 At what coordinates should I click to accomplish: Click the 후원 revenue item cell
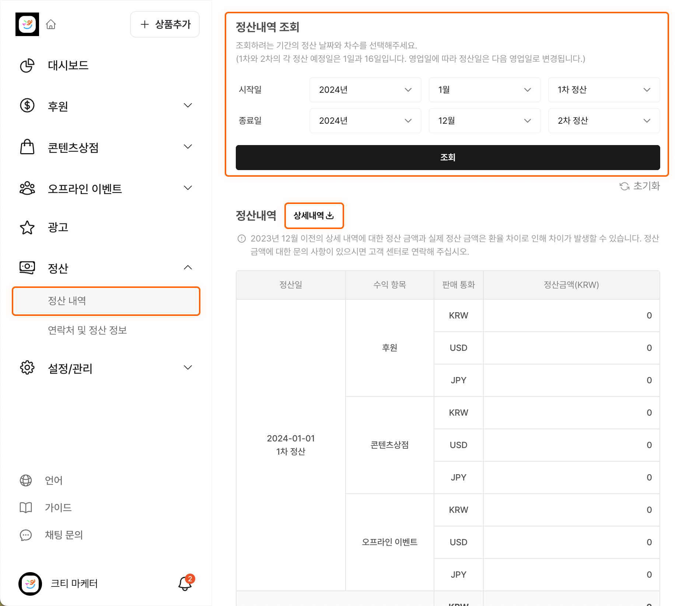389,348
